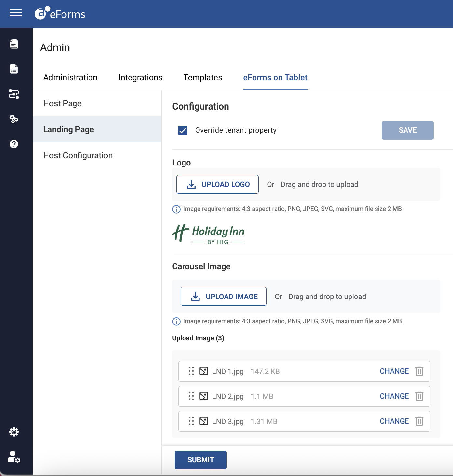Open the workflow settings sidebar icon
The image size is (453, 476).
[14, 94]
